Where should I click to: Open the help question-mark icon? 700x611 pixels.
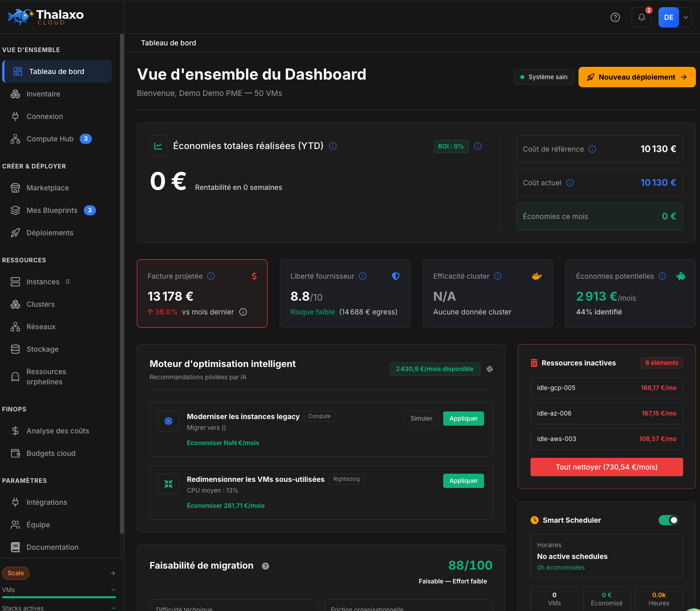(615, 17)
